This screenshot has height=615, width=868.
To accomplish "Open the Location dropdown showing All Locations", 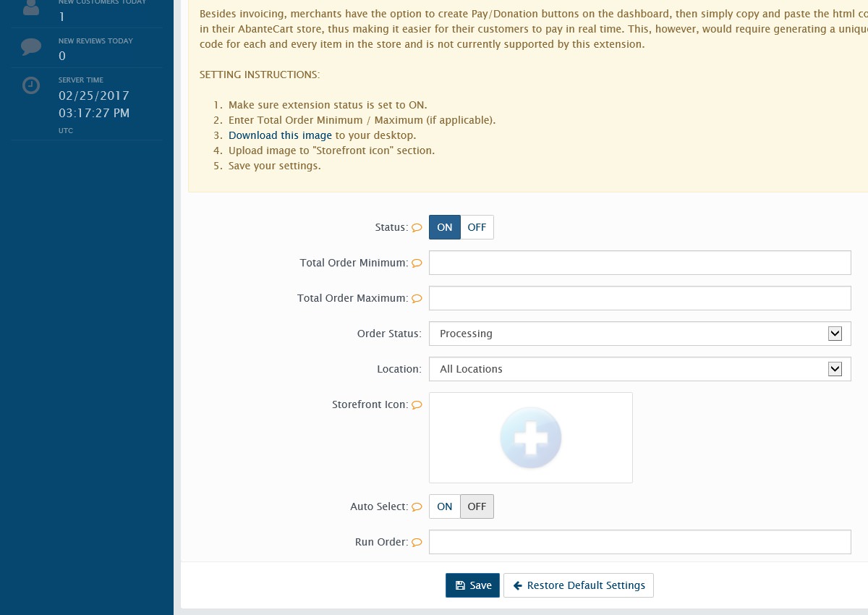I will 640,369.
